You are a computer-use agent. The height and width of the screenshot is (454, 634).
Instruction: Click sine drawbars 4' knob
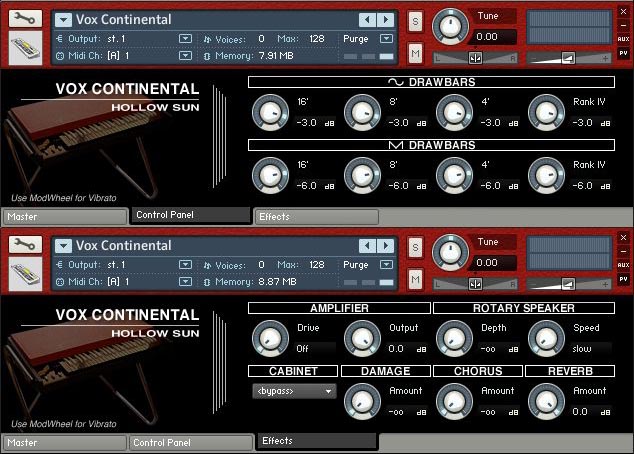click(x=454, y=113)
